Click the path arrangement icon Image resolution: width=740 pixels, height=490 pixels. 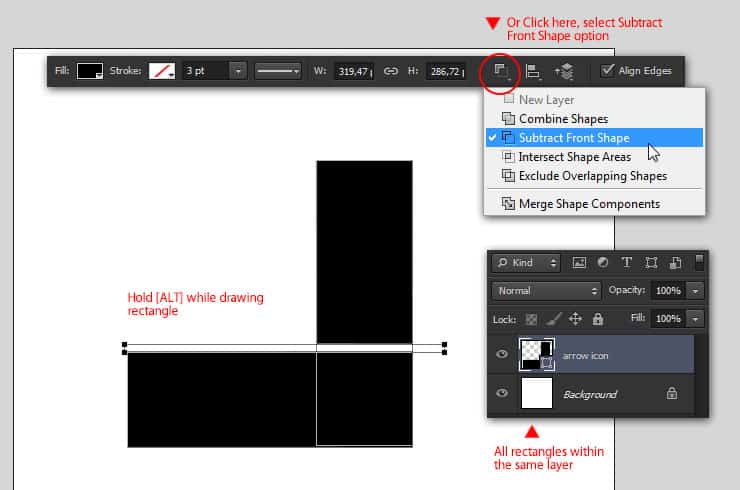point(564,71)
